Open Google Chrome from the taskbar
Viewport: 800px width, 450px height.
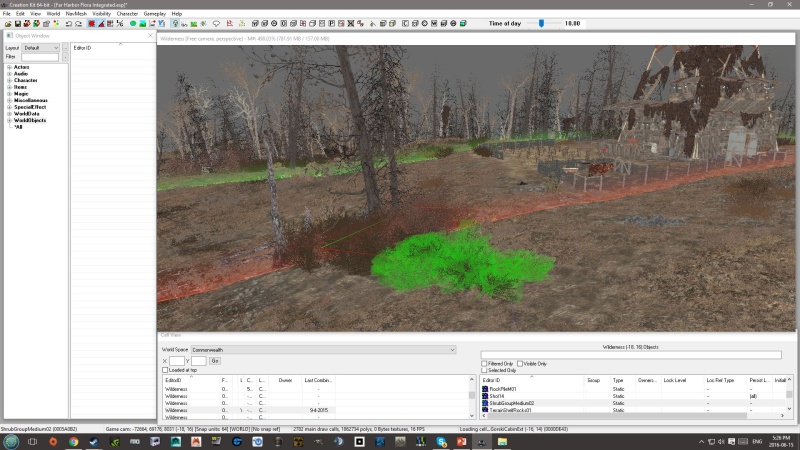[73, 441]
